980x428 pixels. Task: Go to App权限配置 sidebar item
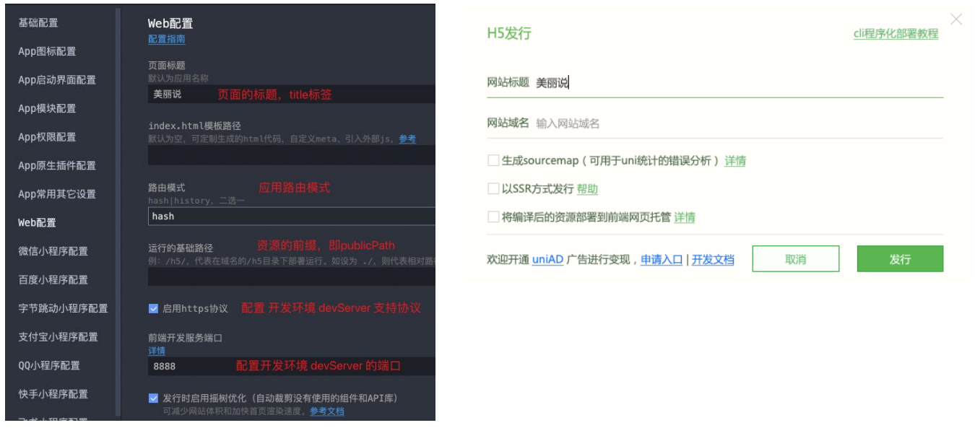[47, 137]
